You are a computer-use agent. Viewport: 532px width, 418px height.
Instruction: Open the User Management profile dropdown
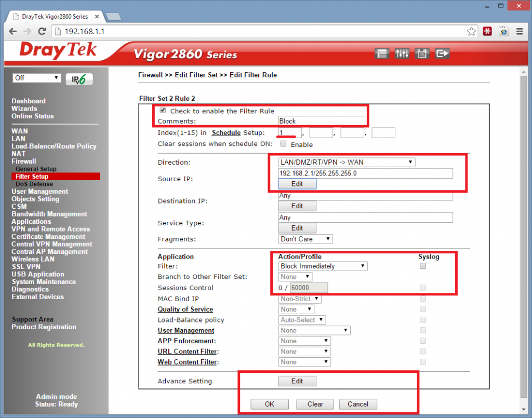point(314,330)
